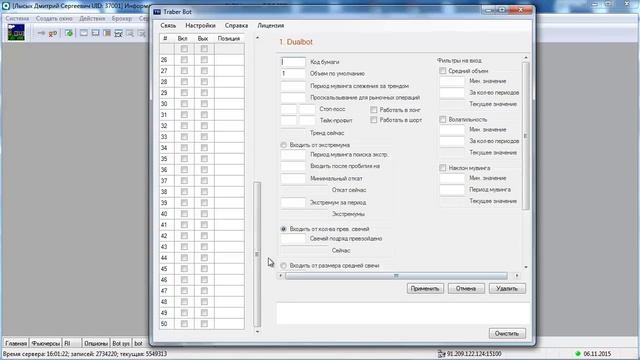Image resolution: width=640 pixels, height=360 pixels.
Task: Click the 1. Dualbot heading
Action: click(296, 42)
